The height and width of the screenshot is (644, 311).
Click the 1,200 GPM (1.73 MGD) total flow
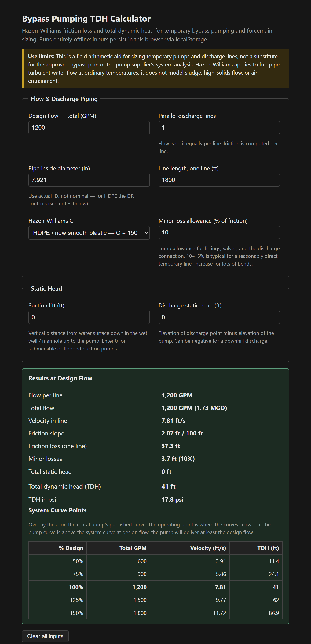coord(194,408)
